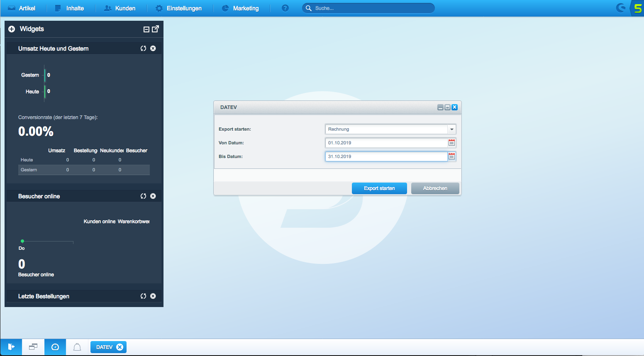Toggle the dashboard widgets taskbar button
644x356 pixels.
click(55, 347)
